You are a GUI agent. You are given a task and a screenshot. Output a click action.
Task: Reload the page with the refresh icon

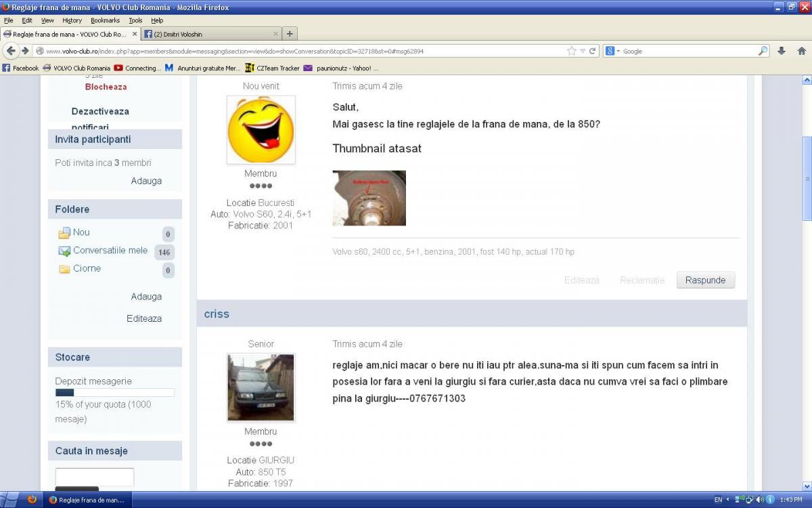tap(593, 51)
